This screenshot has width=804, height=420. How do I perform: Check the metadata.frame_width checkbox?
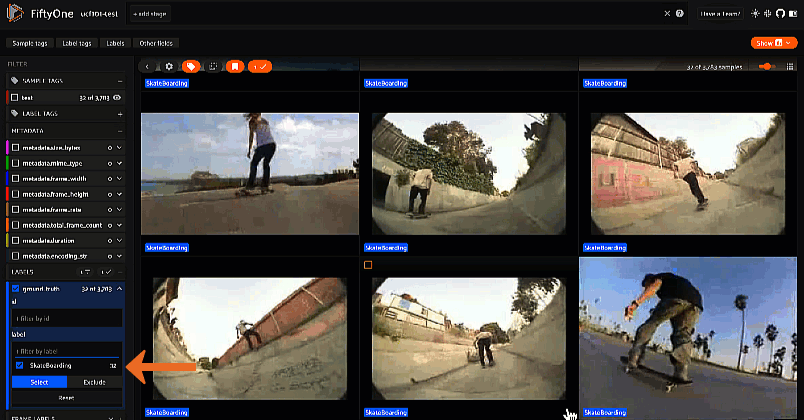15,179
